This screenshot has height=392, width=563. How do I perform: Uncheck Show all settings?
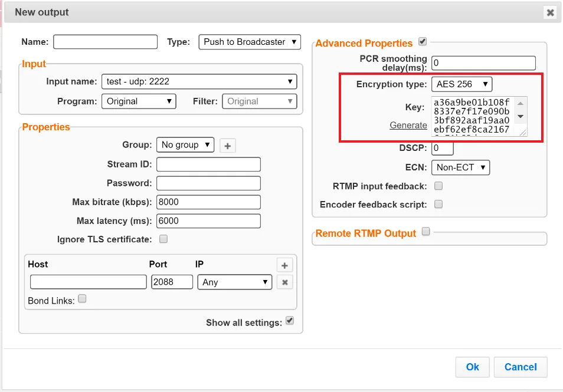[290, 320]
